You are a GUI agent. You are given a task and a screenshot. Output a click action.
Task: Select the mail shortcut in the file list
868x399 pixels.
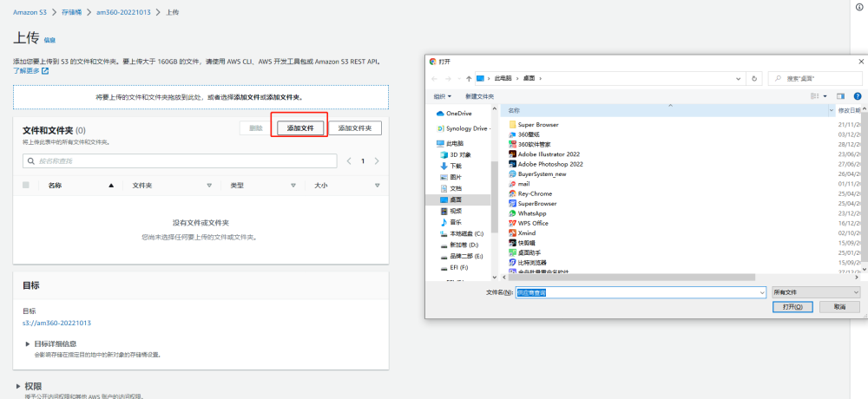click(x=519, y=184)
